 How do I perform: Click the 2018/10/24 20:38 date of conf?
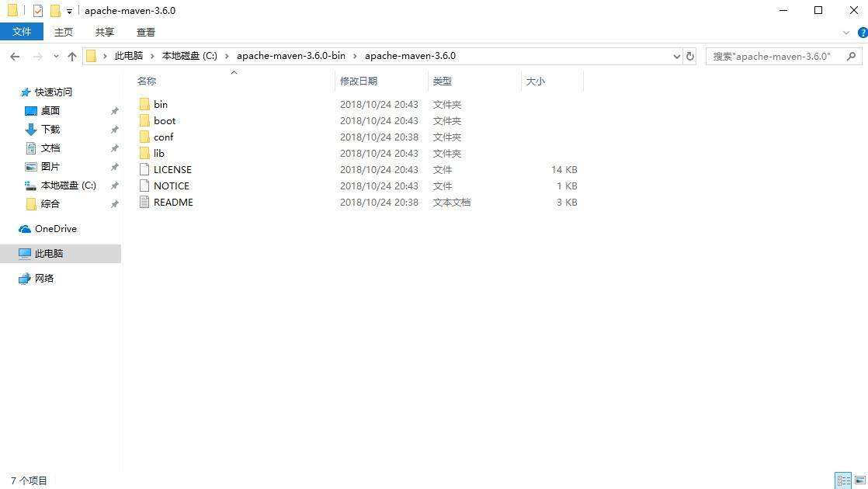pyautogui.click(x=379, y=137)
